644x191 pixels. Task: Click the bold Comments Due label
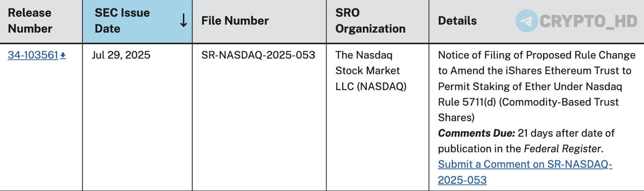[x=476, y=134]
